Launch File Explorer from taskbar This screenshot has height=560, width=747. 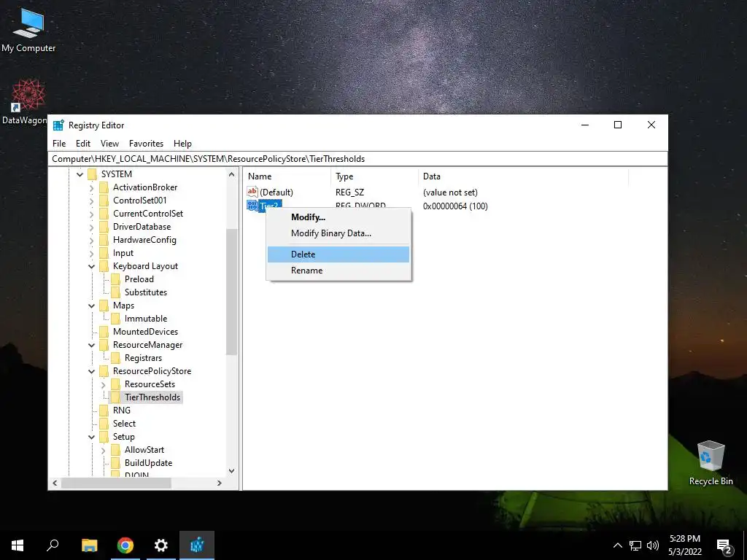(x=90, y=545)
